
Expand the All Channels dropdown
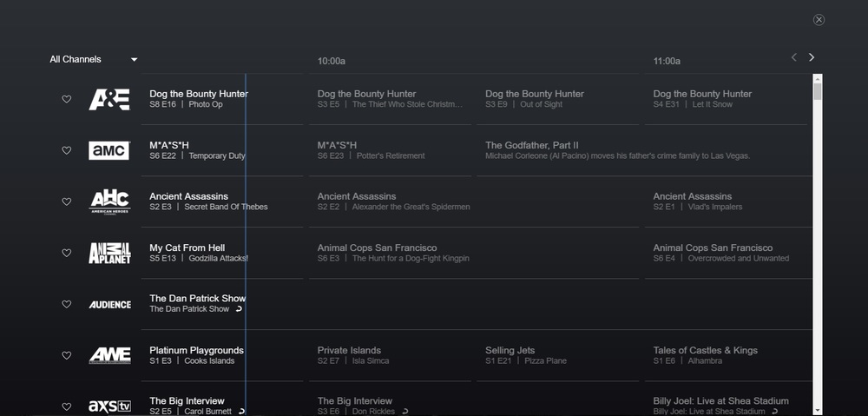click(94, 60)
